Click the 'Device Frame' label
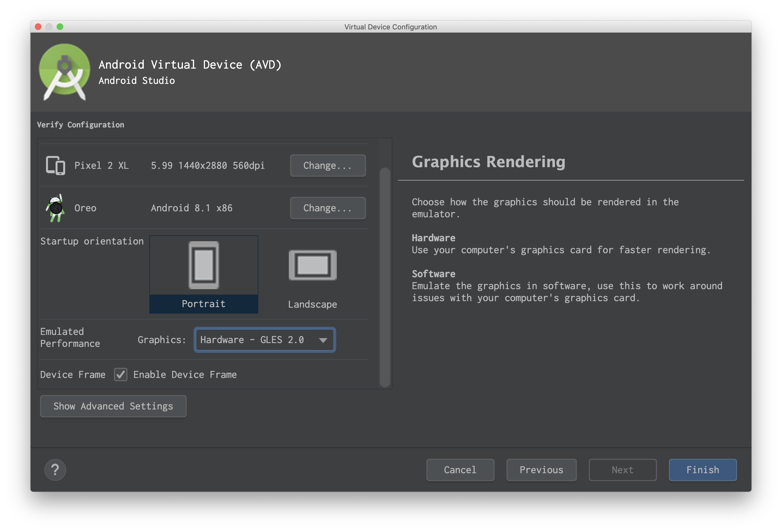Viewport: 782px width, 532px height. [x=73, y=374]
